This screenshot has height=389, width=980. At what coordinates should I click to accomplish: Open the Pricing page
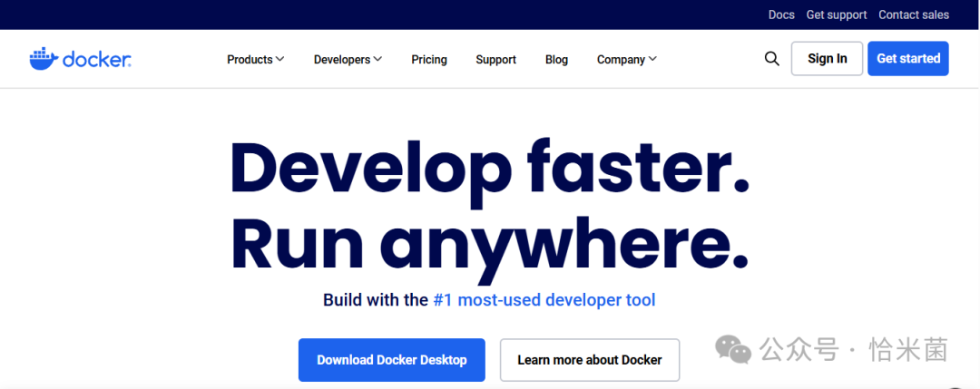(428, 59)
